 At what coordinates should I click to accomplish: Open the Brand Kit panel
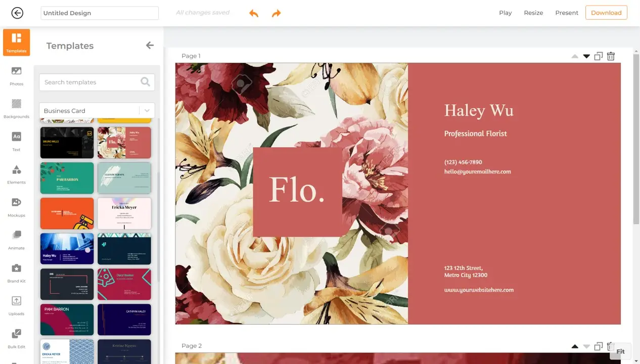click(16, 272)
